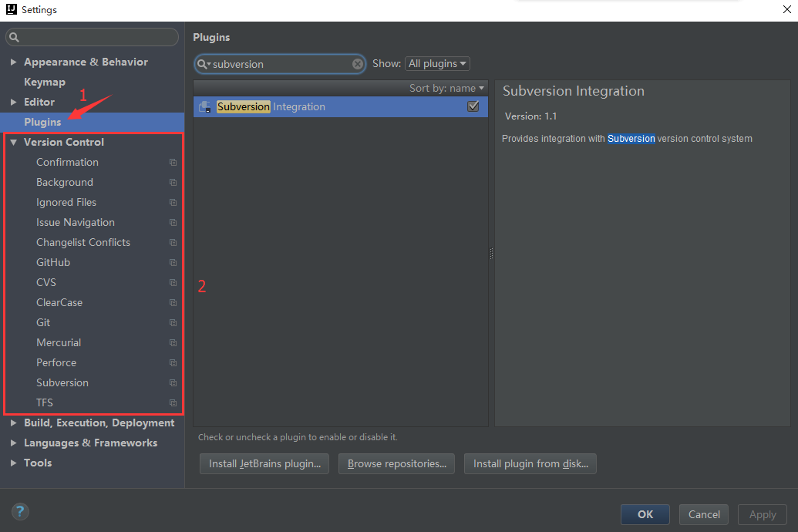Open the Perforce settings page

pyautogui.click(x=56, y=362)
